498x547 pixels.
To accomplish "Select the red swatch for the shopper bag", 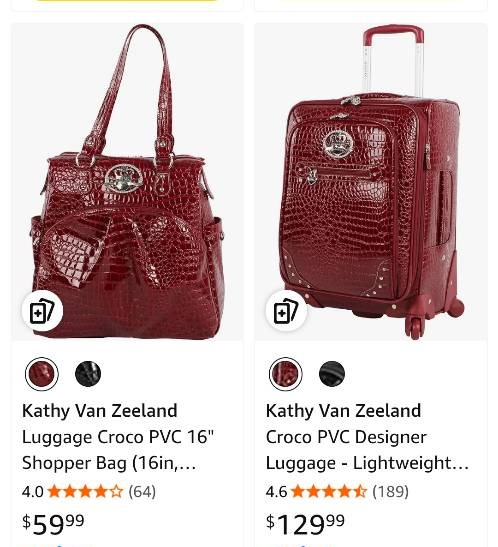I will (x=42, y=374).
